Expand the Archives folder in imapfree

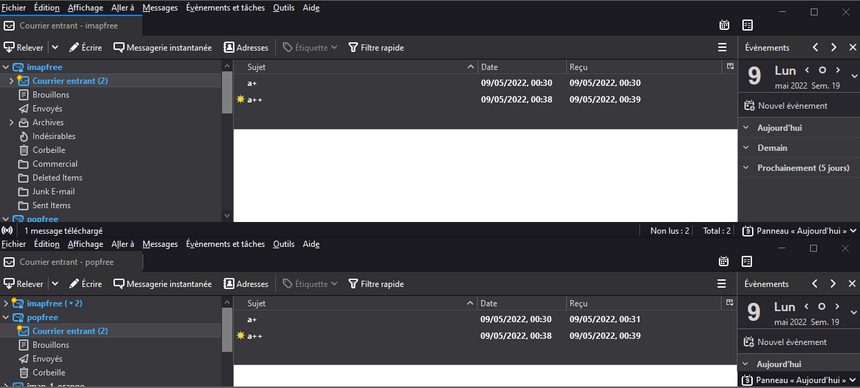point(11,122)
